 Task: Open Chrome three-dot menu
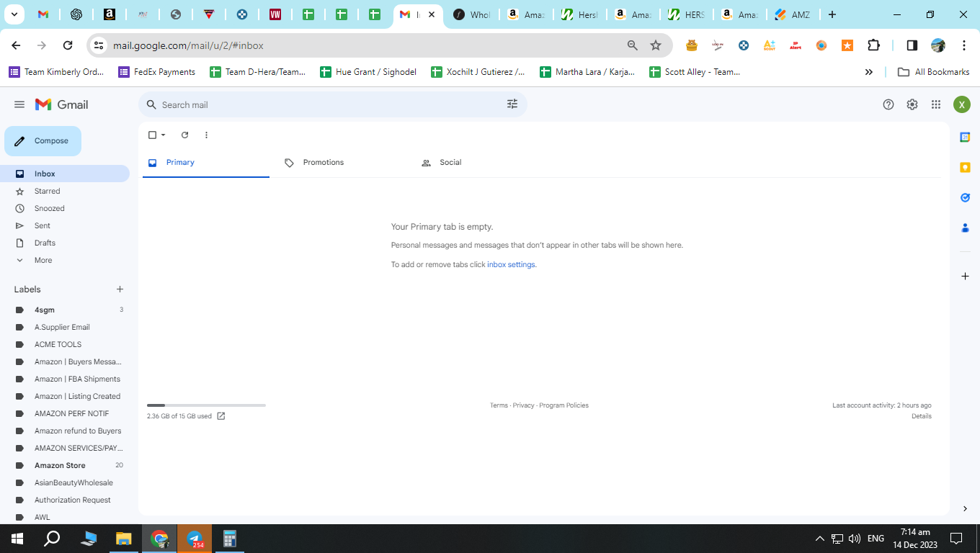(x=964, y=45)
